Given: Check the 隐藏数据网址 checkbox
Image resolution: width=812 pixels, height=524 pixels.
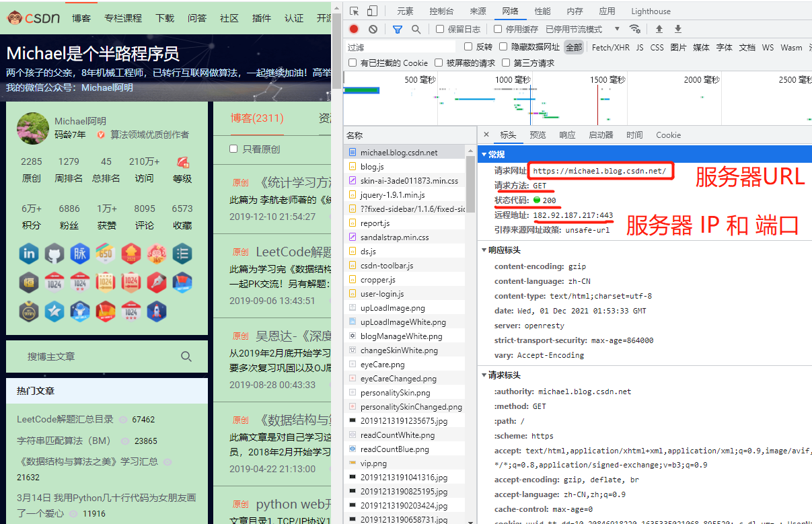Looking at the screenshot, I should pos(503,46).
